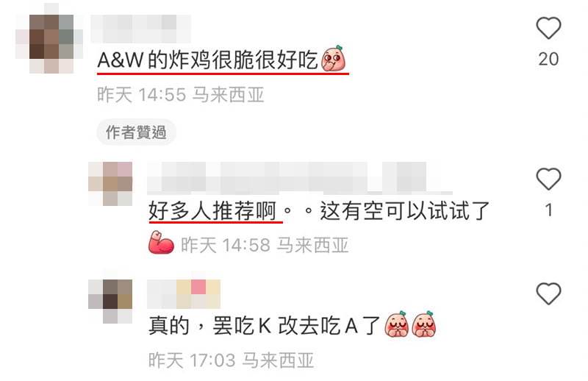588x381 pixels.
Task: Like the A&W fried chicken comment
Action: pos(548,28)
